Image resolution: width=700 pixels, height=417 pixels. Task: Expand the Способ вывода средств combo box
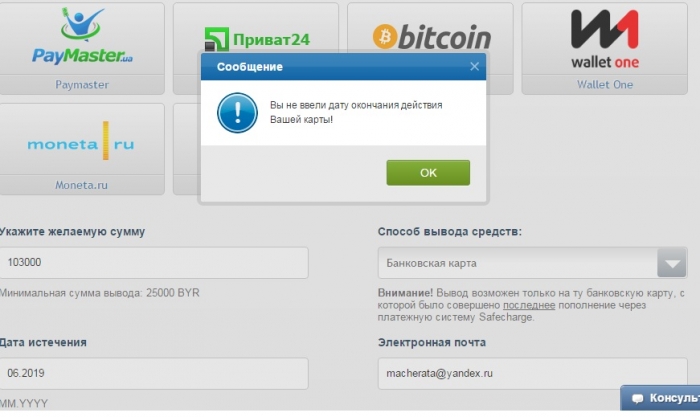pos(533,263)
